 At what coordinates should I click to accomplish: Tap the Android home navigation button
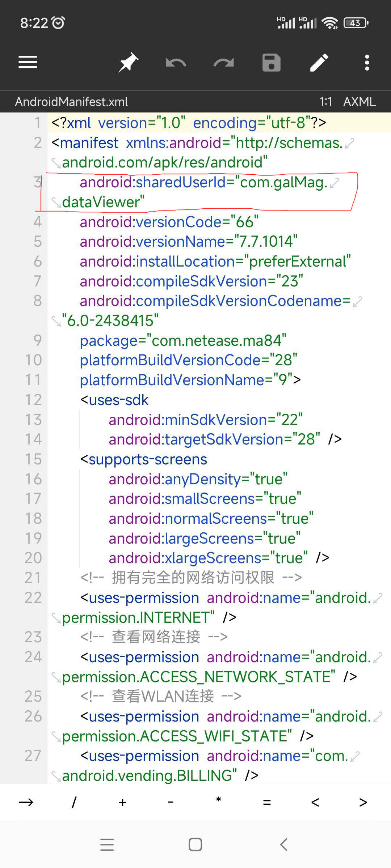[x=195, y=844]
